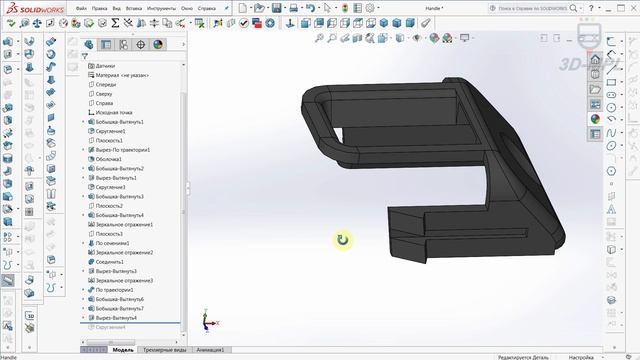Click the Zoom to fit magnifier icon
The width and height of the screenshot is (640, 360).
(319, 38)
